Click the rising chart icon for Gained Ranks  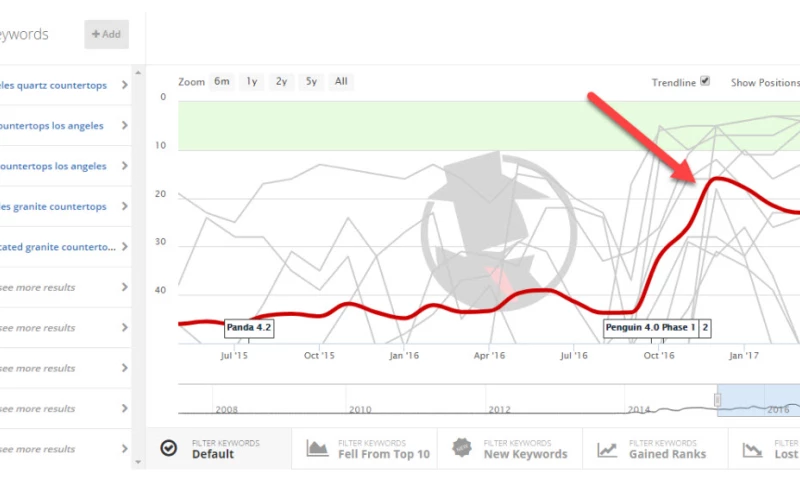607,449
